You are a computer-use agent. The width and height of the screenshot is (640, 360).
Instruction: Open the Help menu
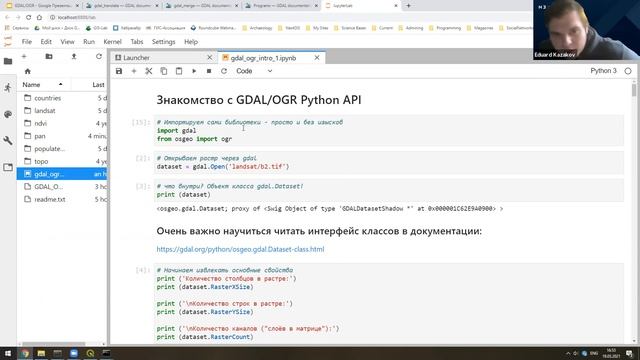(x=191, y=42)
